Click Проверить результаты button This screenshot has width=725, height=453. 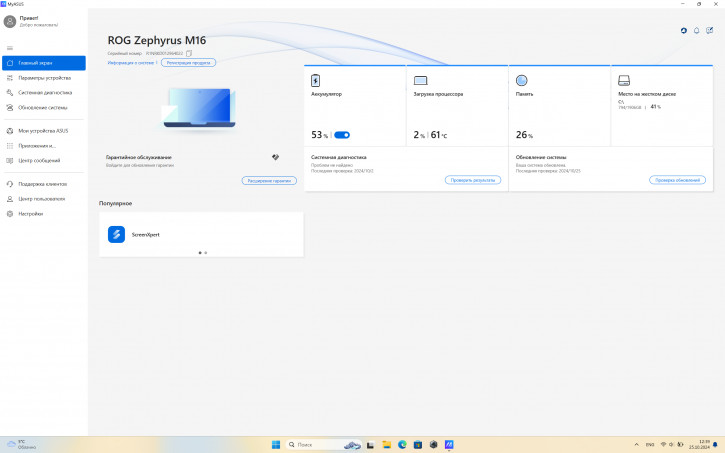click(473, 180)
